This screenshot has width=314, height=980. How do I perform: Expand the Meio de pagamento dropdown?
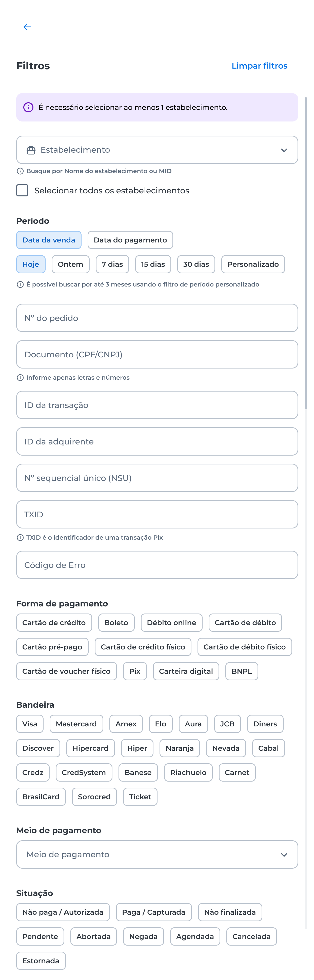point(157,854)
